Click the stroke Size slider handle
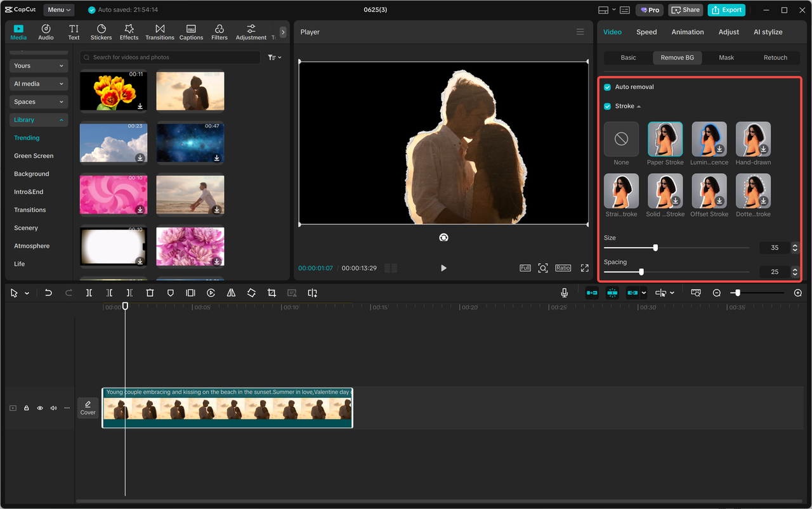The image size is (812, 509). (x=655, y=248)
